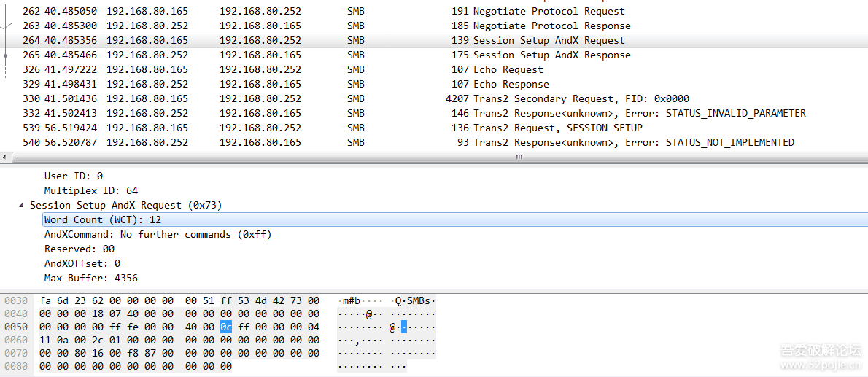Select the User ID: 0 field
Image resolution: width=868 pixels, height=377 pixels.
click(73, 176)
